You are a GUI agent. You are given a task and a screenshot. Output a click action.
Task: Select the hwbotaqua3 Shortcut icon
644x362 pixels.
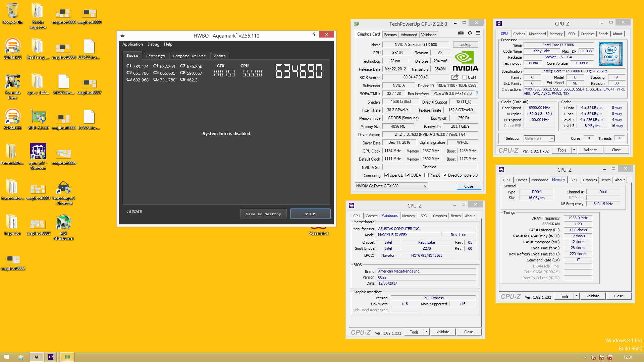tap(64, 193)
